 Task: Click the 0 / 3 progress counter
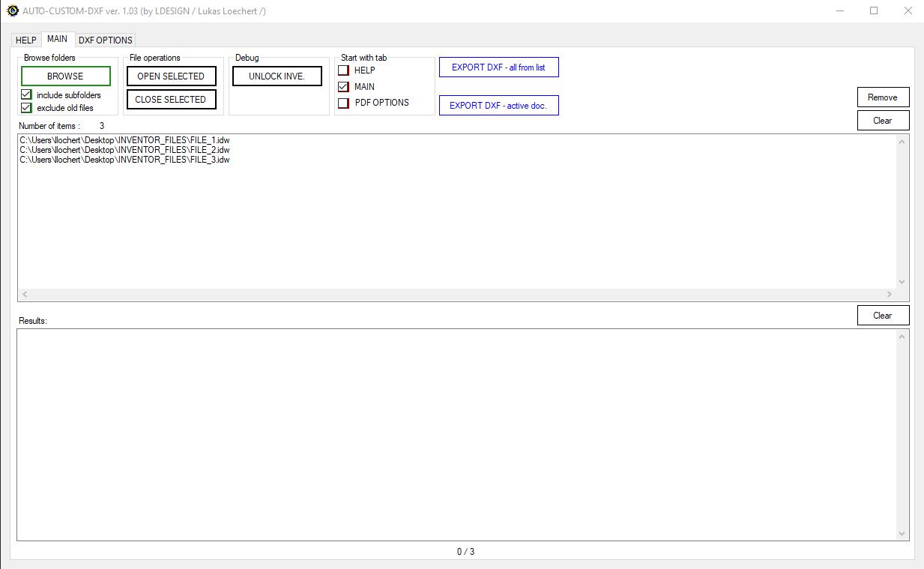(x=465, y=552)
